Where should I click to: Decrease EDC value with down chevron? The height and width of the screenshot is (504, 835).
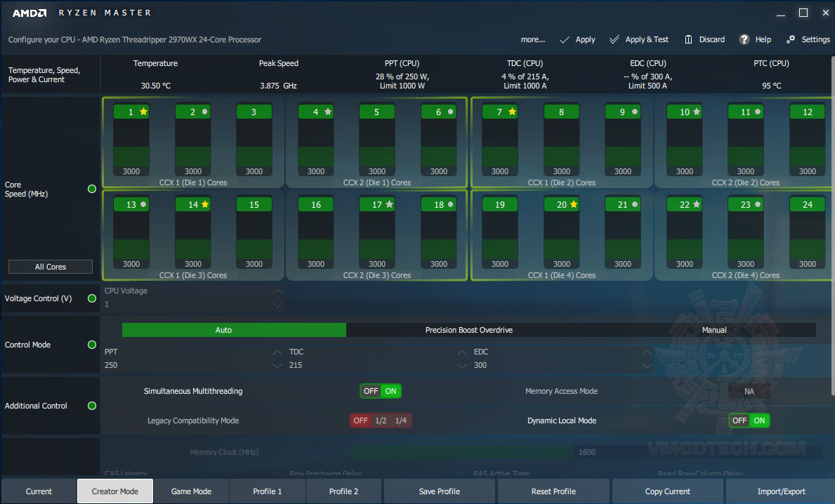pos(647,366)
